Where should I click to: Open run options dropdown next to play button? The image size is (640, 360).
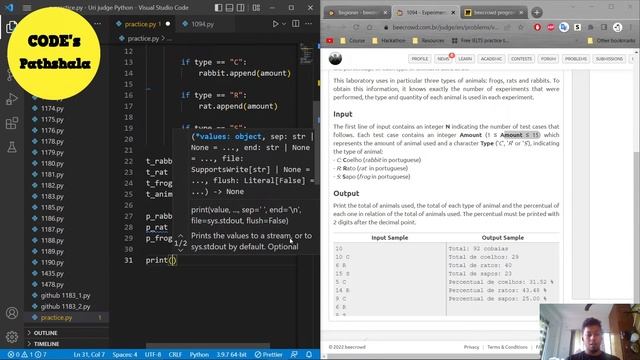(x=284, y=24)
